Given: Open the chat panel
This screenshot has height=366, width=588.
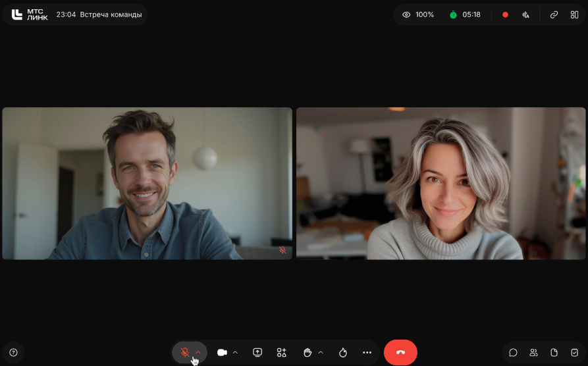Looking at the screenshot, I should [x=513, y=352].
